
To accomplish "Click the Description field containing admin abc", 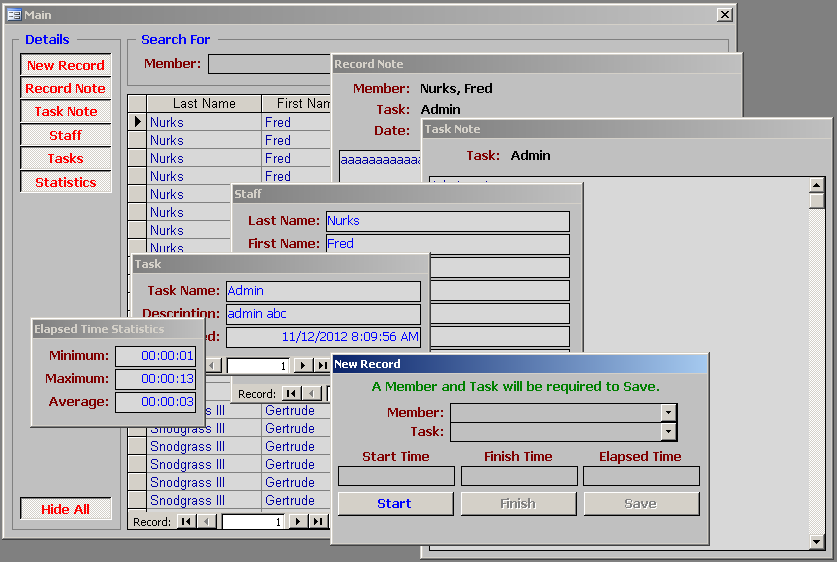I will click(x=323, y=314).
